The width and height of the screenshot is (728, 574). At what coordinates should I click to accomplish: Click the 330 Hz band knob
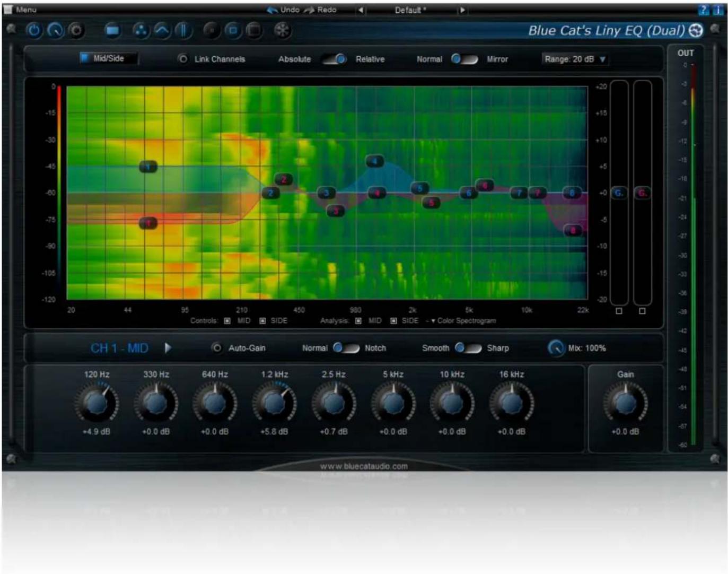click(156, 403)
